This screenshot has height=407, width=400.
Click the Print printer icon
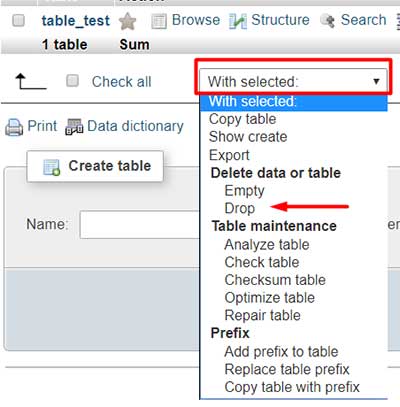point(14,127)
